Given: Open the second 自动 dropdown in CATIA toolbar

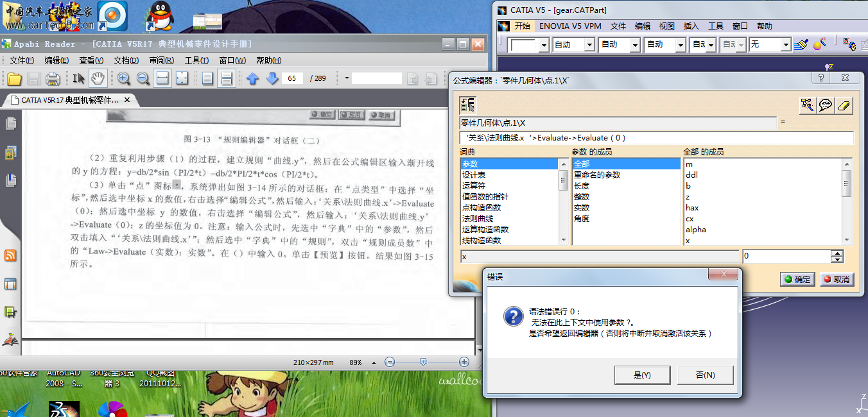Looking at the screenshot, I should click(635, 45).
